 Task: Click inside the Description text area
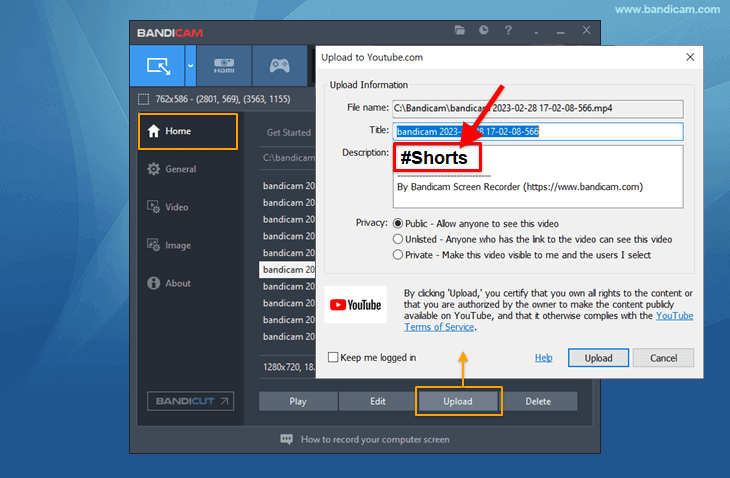pos(538,177)
